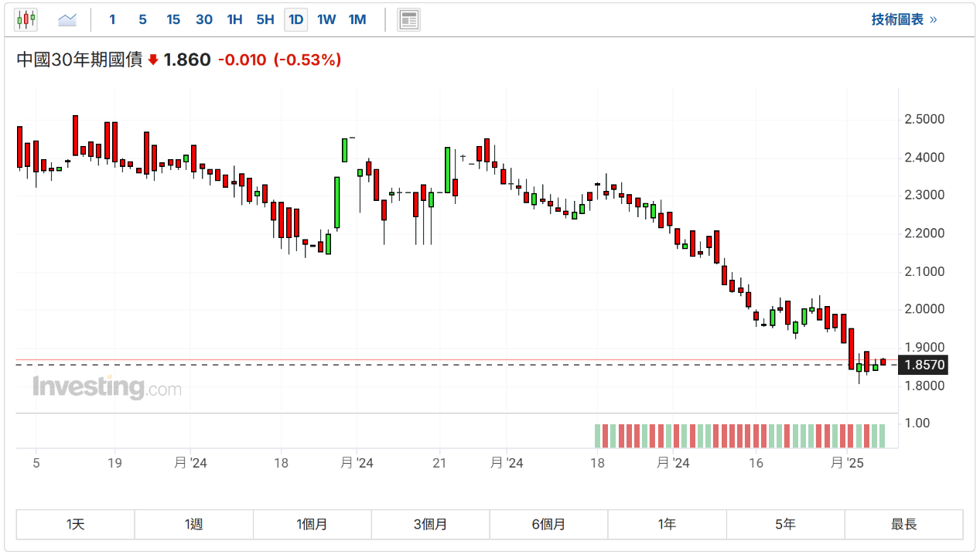Show the 1天 time range
This screenshot has height=558, width=980.
click(76, 524)
